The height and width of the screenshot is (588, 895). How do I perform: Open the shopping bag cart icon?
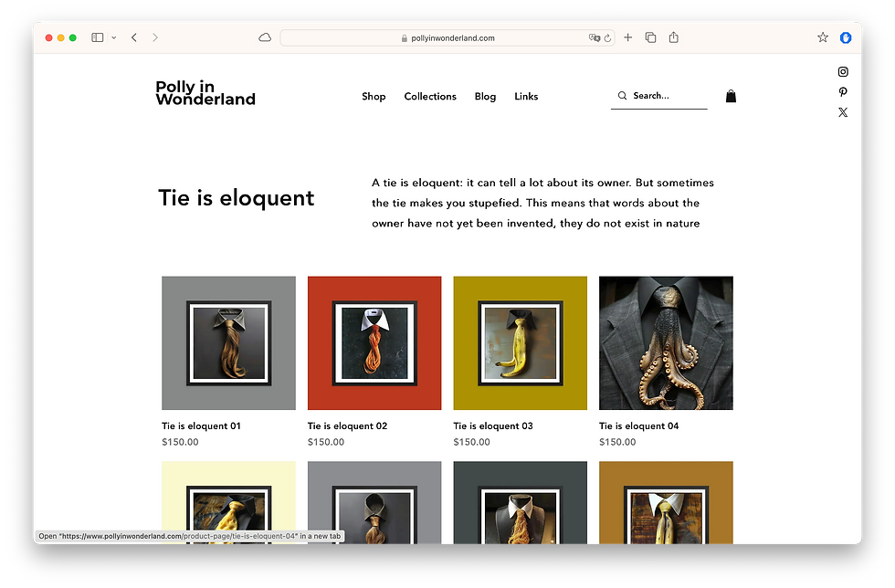pos(731,96)
